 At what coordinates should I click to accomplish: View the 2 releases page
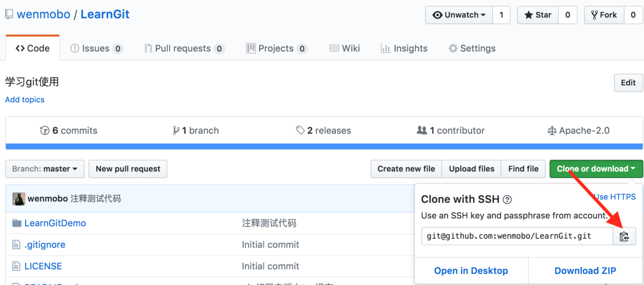tap(324, 131)
